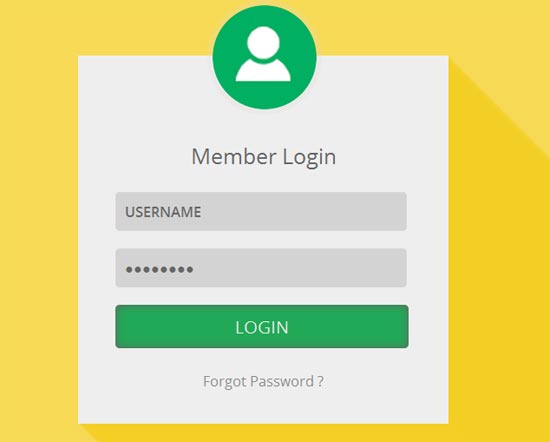Place the cursor on the USERNAME placeholder text

click(x=163, y=212)
